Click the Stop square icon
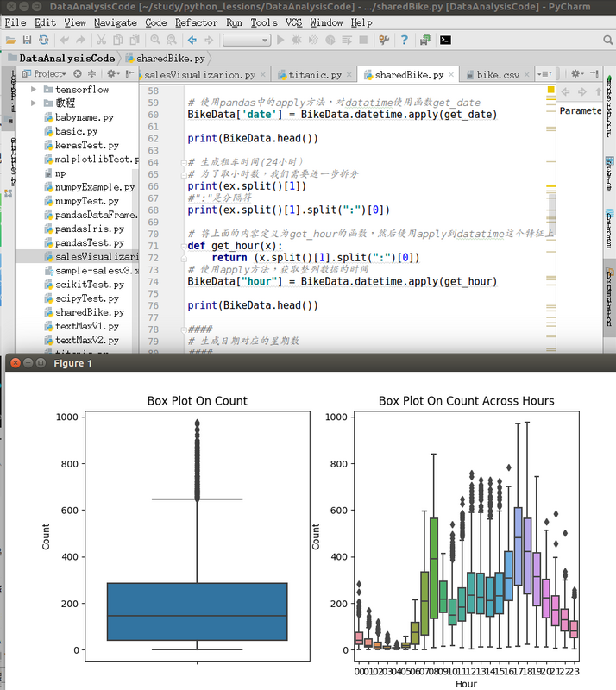This screenshot has width=616, height=690. tap(363, 40)
